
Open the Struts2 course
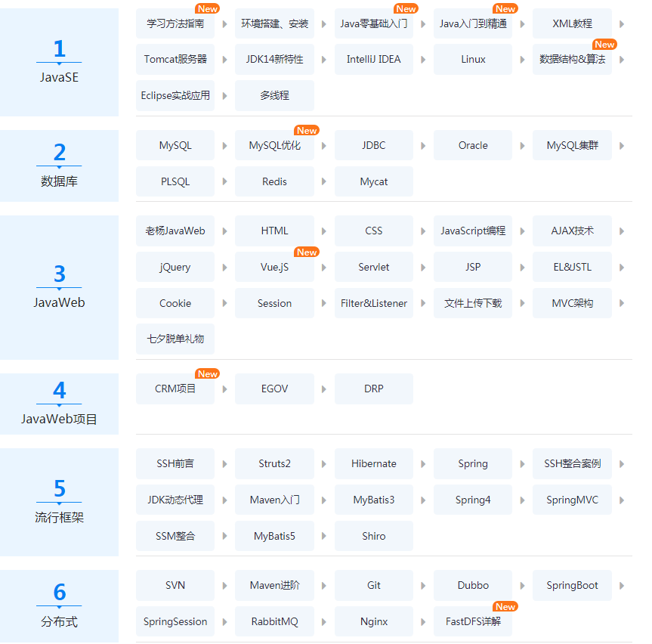pos(274,464)
